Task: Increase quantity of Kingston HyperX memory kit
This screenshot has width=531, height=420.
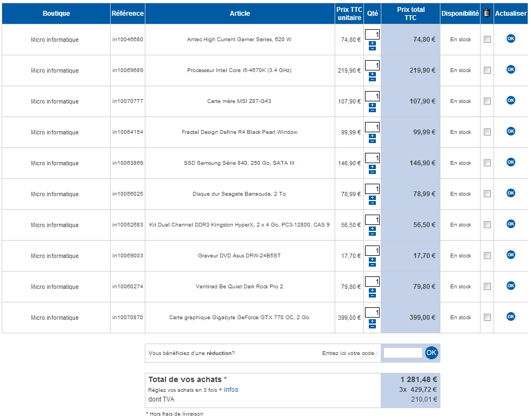Action: 372,229
